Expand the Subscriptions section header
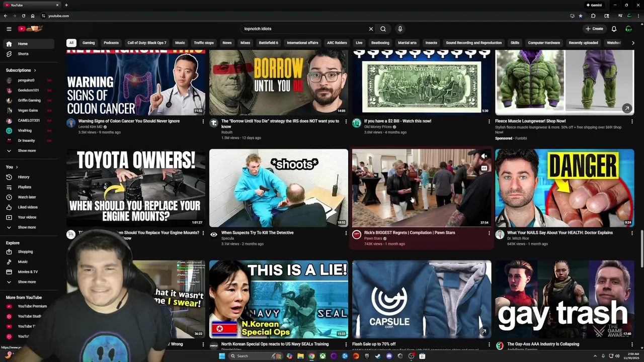 point(21,70)
